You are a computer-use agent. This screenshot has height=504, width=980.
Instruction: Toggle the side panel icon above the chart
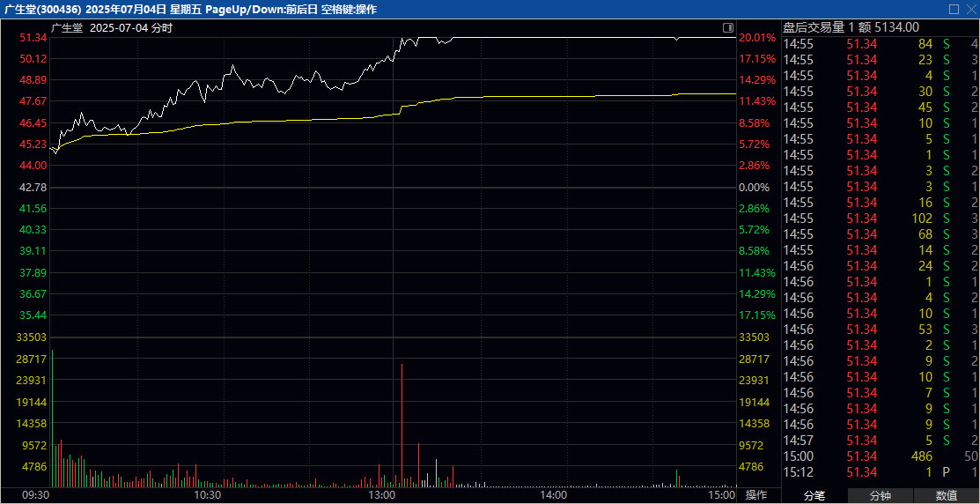727,27
